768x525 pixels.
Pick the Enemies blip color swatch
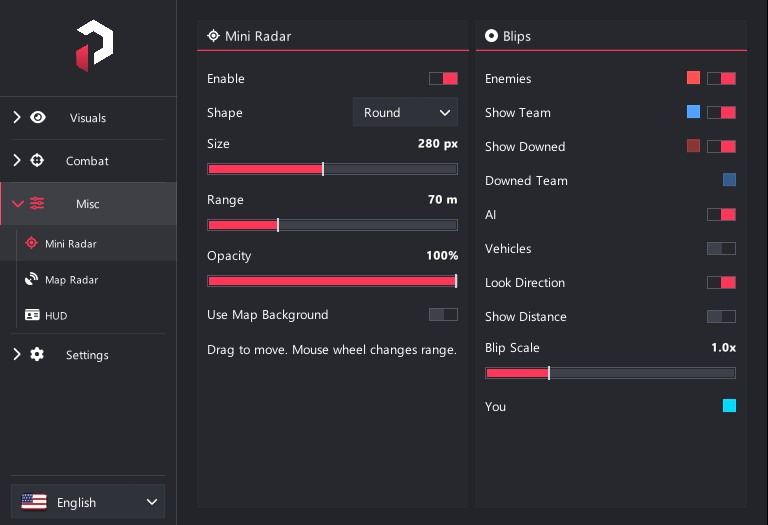(694, 77)
